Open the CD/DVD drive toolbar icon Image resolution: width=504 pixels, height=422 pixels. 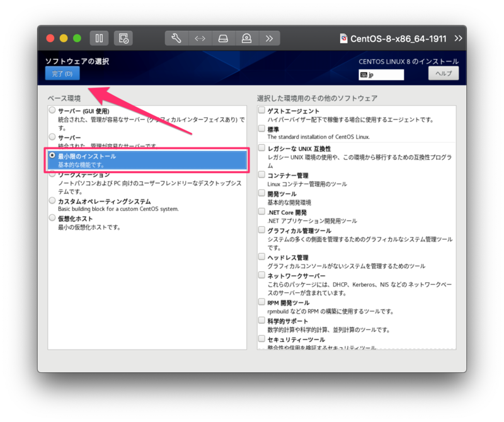pos(246,38)
